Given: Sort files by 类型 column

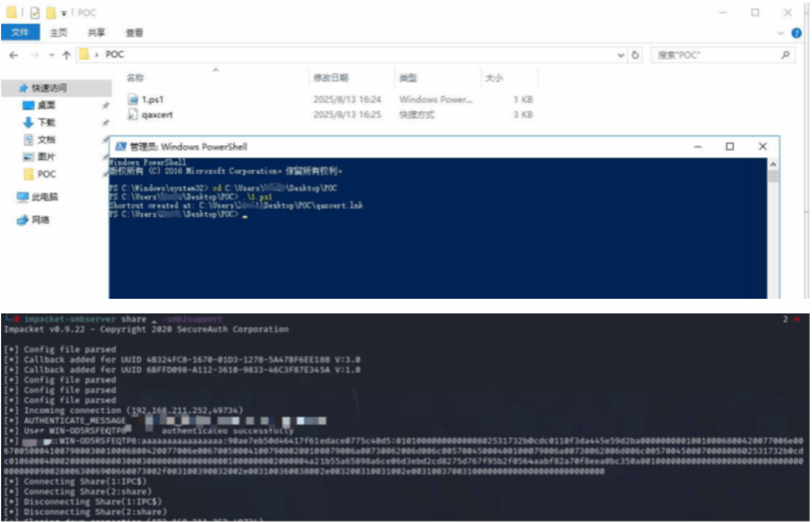Looking at the screenshot, I should (x=408, y=78).
